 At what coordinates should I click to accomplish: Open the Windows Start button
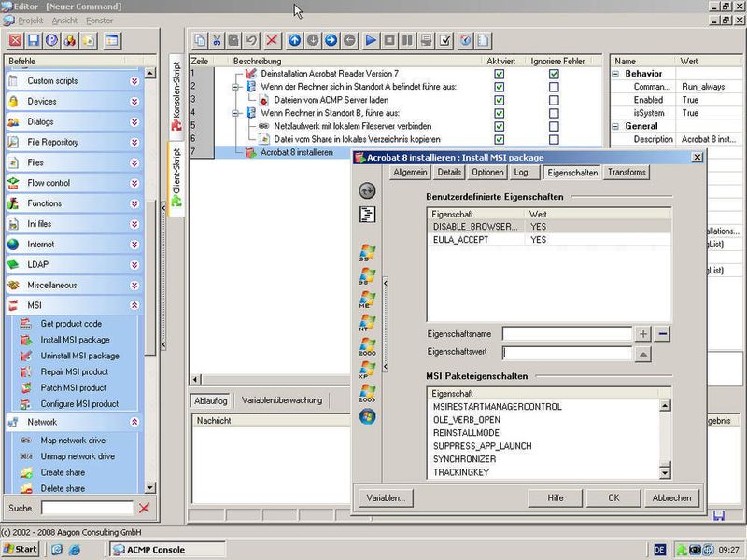click(x=21, y=549)
